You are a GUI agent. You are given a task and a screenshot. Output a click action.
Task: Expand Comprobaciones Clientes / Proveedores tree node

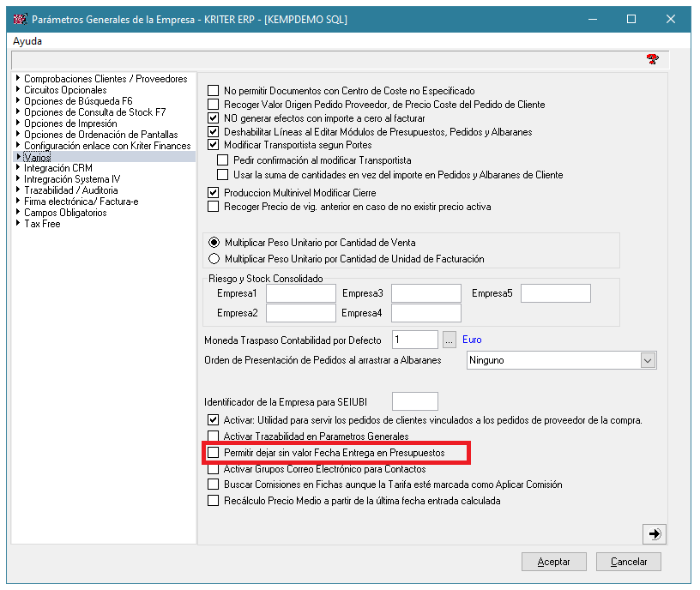pos(18,79)
